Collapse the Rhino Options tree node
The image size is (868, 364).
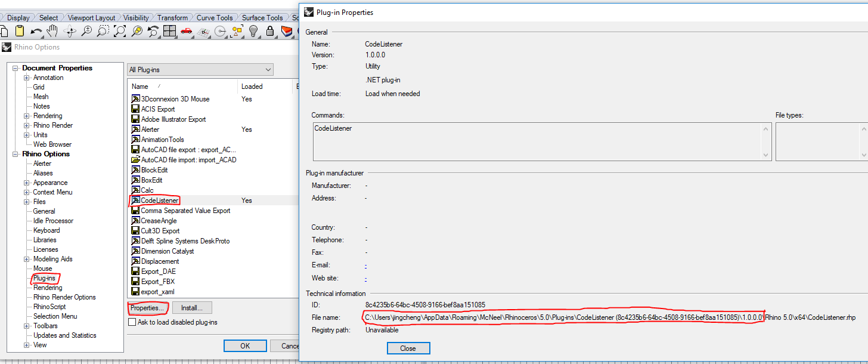tap(15, 154)
